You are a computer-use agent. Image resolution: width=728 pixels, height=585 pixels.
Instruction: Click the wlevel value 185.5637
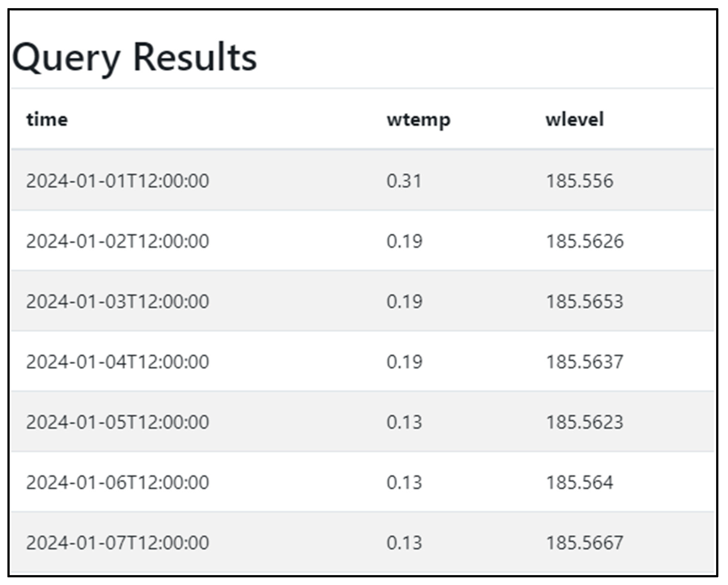click(x=585, y=362)
